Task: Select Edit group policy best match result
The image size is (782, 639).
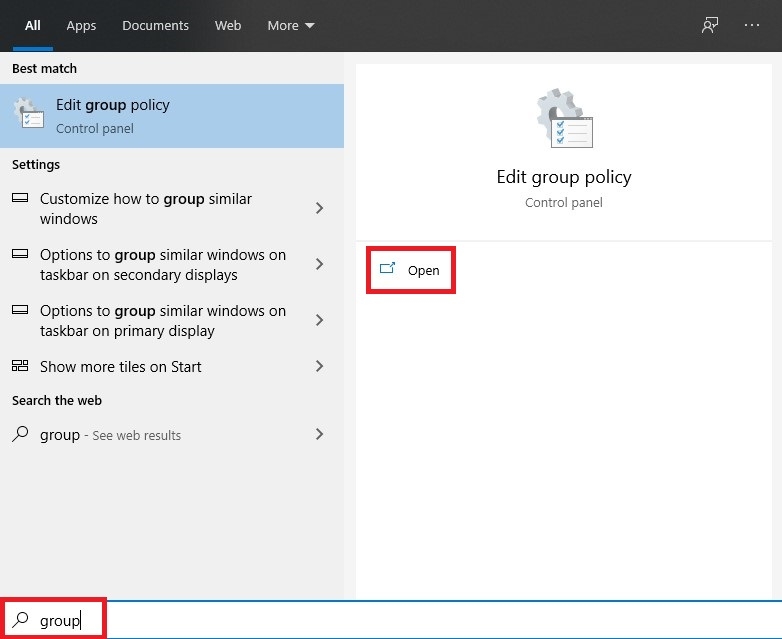Action: (x=172, y=116)
